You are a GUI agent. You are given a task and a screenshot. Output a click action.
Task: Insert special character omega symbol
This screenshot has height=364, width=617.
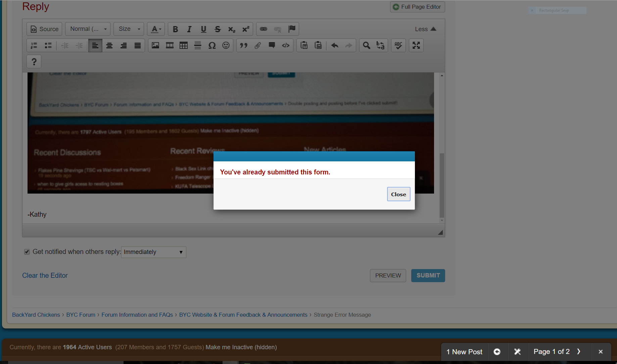click(x=212, y=45)
